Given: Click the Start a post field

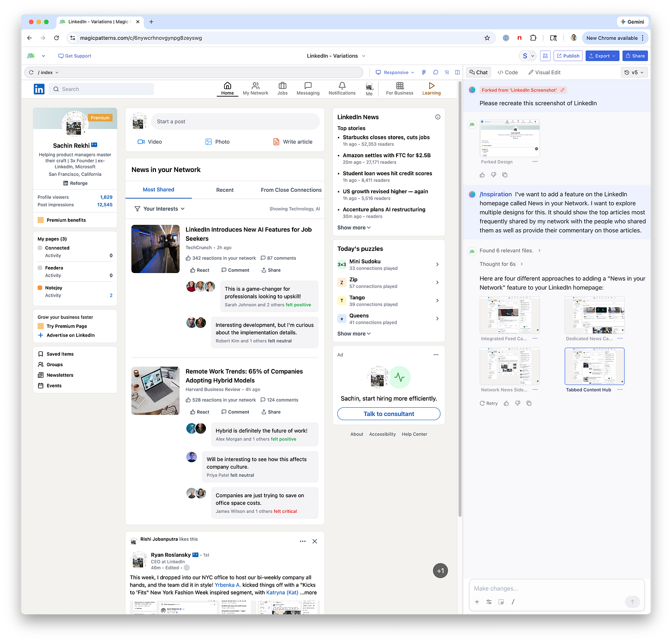Looking at the screenshot, I should [x=235, y=121].
